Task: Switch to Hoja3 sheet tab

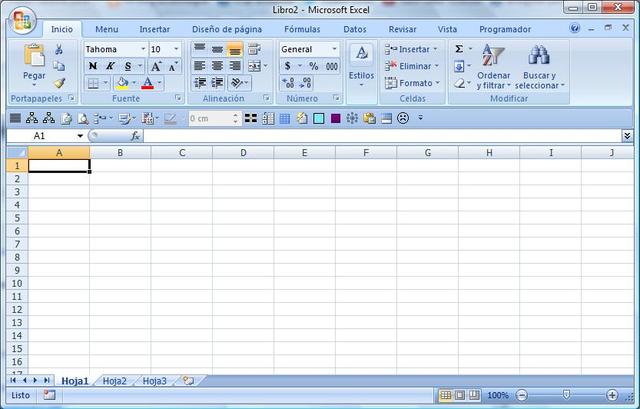Action: coord(154,381)
